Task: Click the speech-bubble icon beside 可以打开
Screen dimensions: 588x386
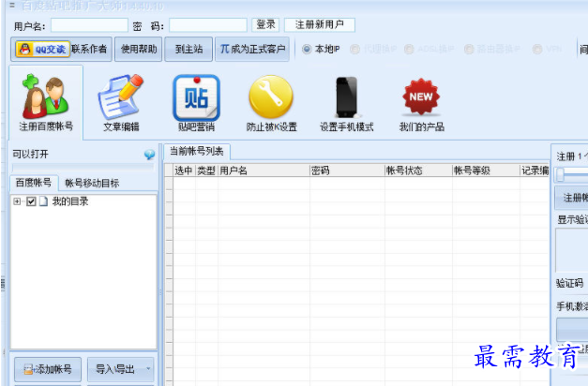Action: pyautogui.click(x=149, y=154)
